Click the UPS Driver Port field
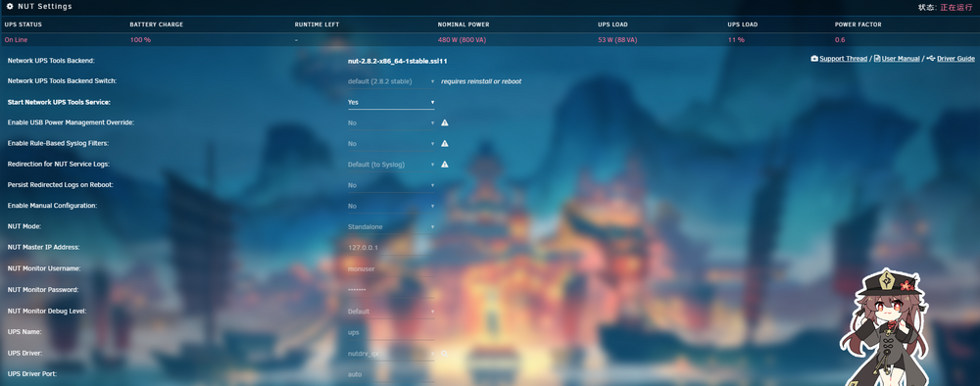 tap(391, 375)
